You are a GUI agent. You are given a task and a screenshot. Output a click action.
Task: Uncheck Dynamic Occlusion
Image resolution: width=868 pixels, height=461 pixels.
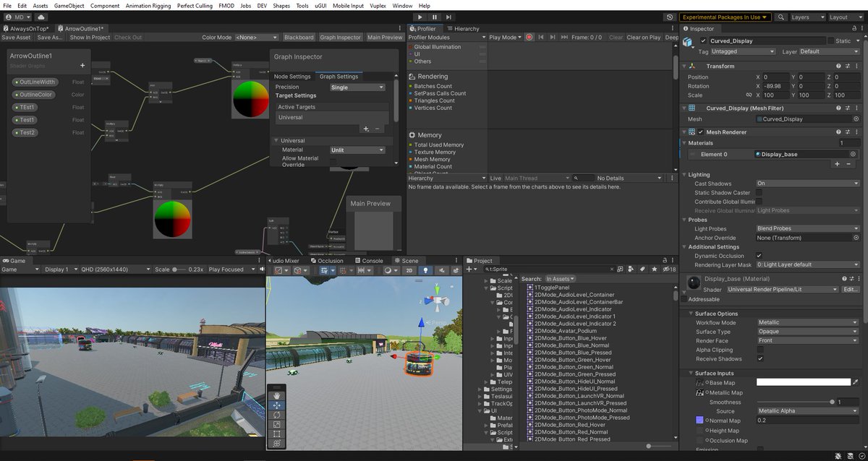[759, 255]
